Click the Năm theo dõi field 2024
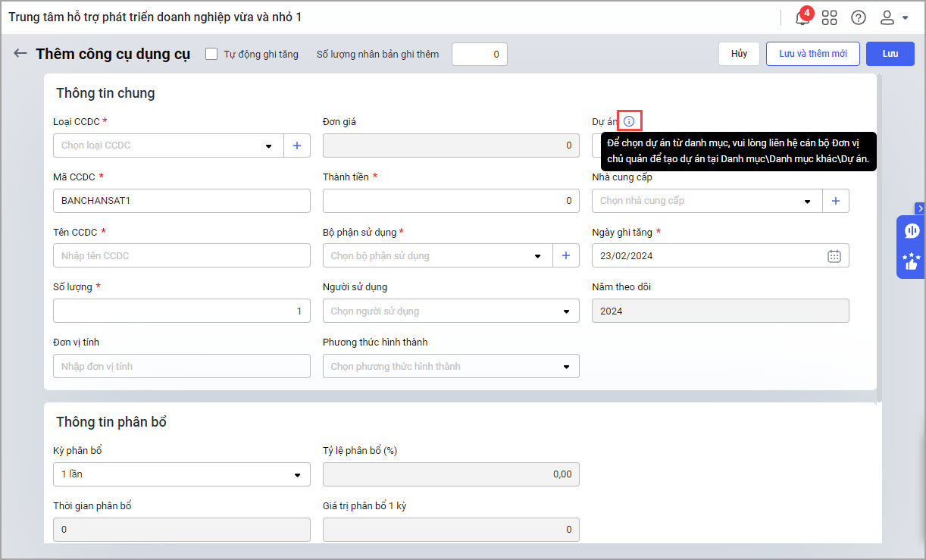Viewport: 926px width, 560px height. coord(721,311)
